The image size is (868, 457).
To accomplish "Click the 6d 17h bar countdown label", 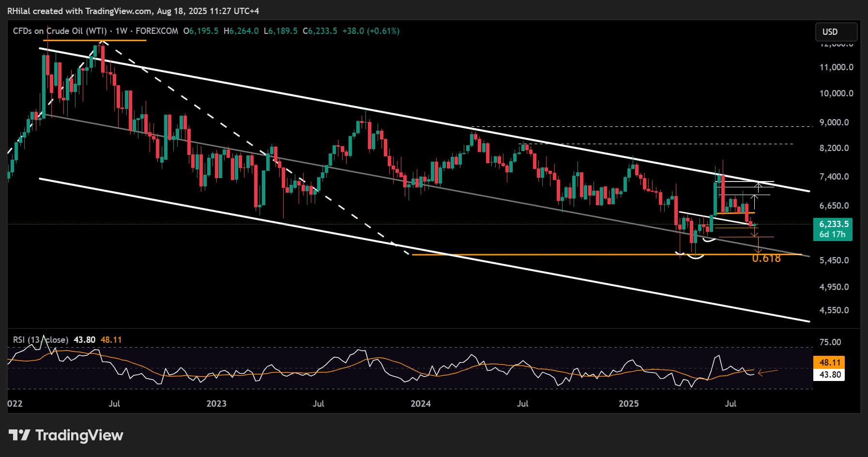I will (x=832, y=234).
